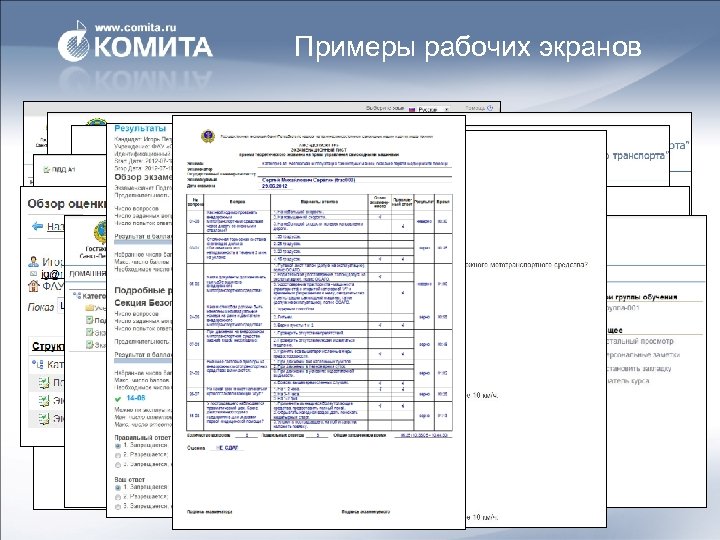Screen dimensions: 720x540
Task: Select 3. Запрещается under Правильный ответ
Action: click(x=118, y=465)
